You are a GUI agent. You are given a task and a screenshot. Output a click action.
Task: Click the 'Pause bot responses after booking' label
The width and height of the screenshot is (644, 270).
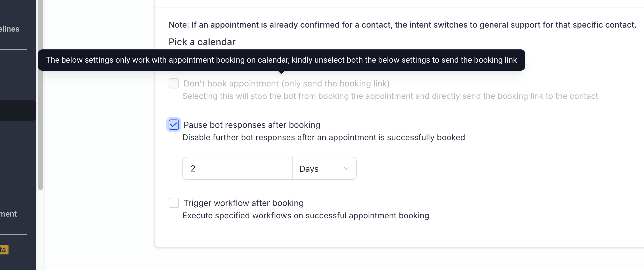point(252,125)
